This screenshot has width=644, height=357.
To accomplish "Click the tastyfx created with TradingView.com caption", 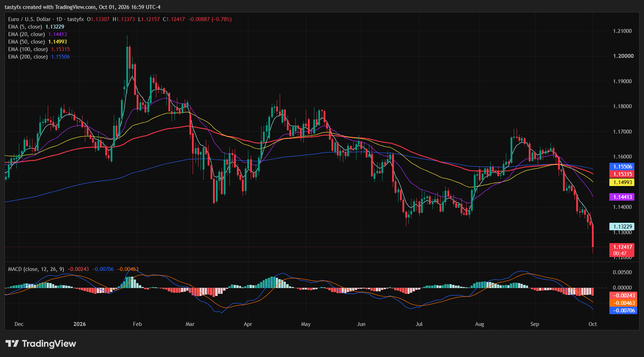I will click(x=82, y=7).
